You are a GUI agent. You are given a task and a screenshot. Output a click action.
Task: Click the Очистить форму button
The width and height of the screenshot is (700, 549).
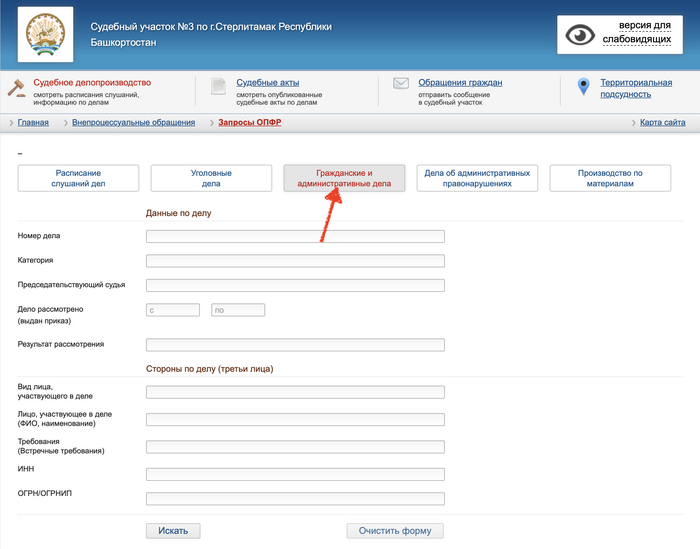click(395, 531)
